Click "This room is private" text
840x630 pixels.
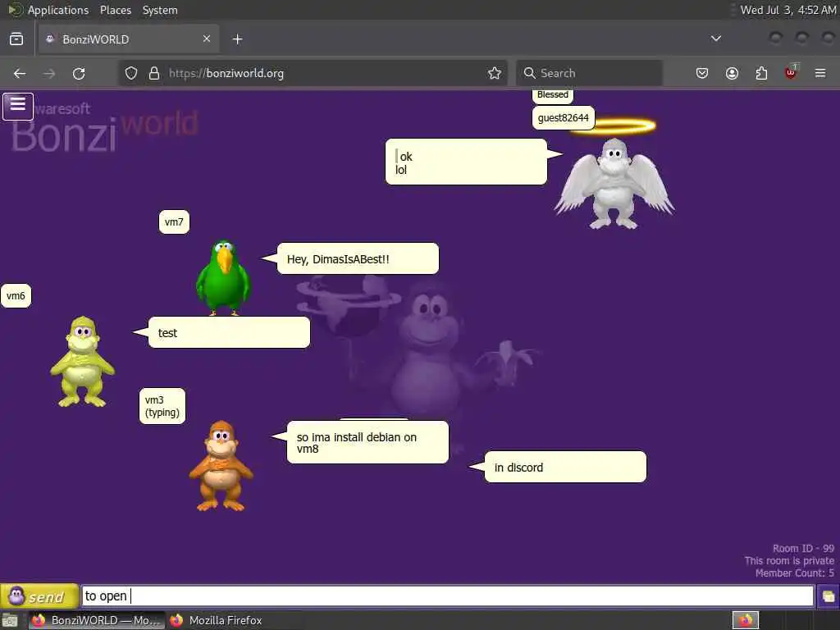pyautogui.click(x=789, y=561)
